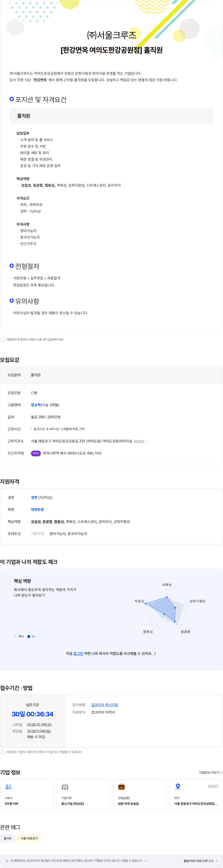The height and width of the screenshot is (868, 223).
Task: Click the 정규직 employment type link
Action: 36,405
